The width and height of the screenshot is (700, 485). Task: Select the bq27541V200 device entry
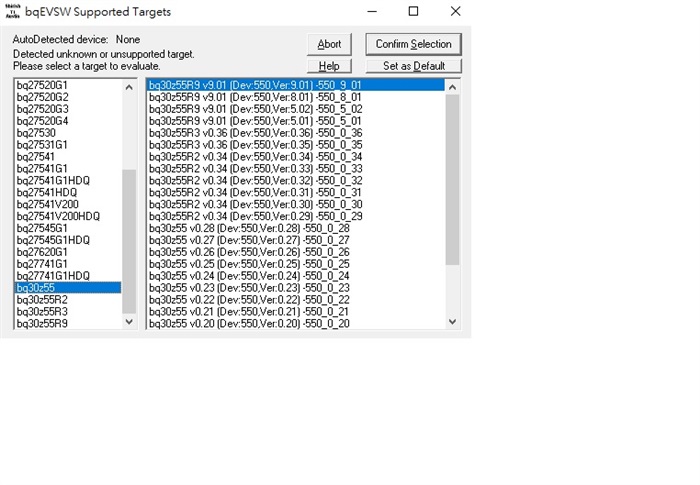coord(68,204)
